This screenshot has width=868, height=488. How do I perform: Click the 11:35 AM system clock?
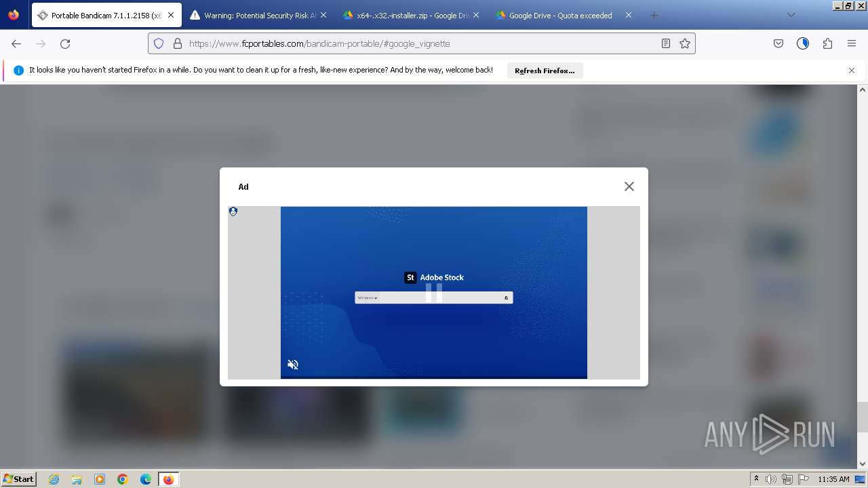(x=833, y=479)
